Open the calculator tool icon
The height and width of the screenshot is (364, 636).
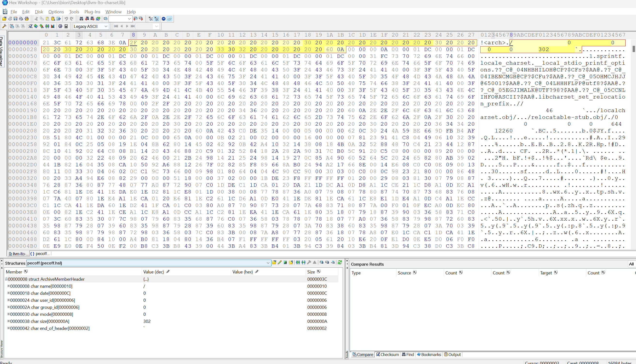[x=66, y=26]
